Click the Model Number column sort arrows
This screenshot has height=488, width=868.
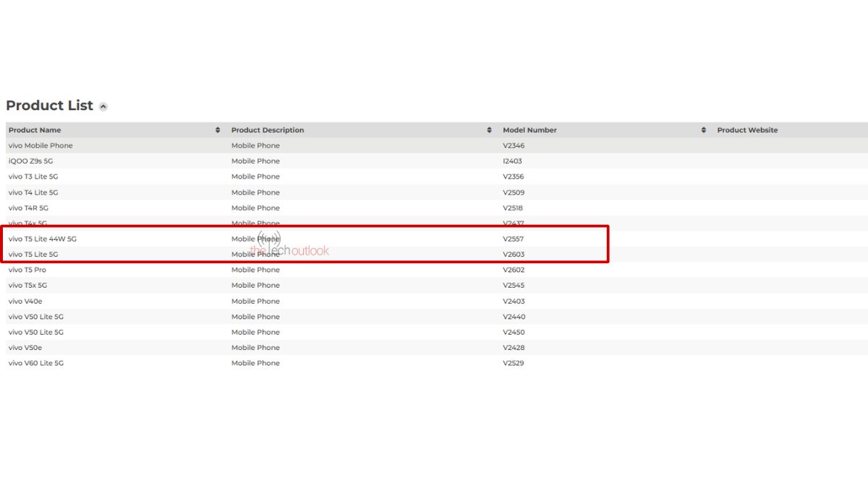coord(704,130)
